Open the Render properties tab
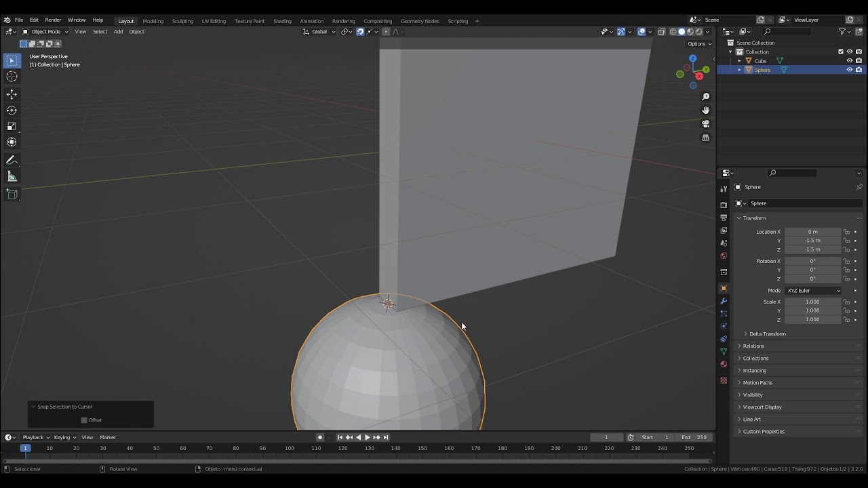The width and height of the screenshot is (868, 488). click(x=724, y=205)
